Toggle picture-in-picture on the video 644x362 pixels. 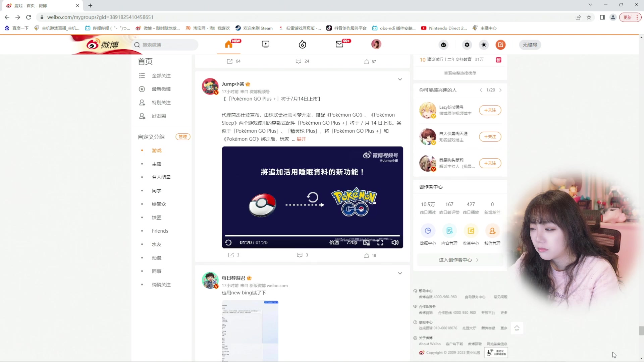[366, 242]
